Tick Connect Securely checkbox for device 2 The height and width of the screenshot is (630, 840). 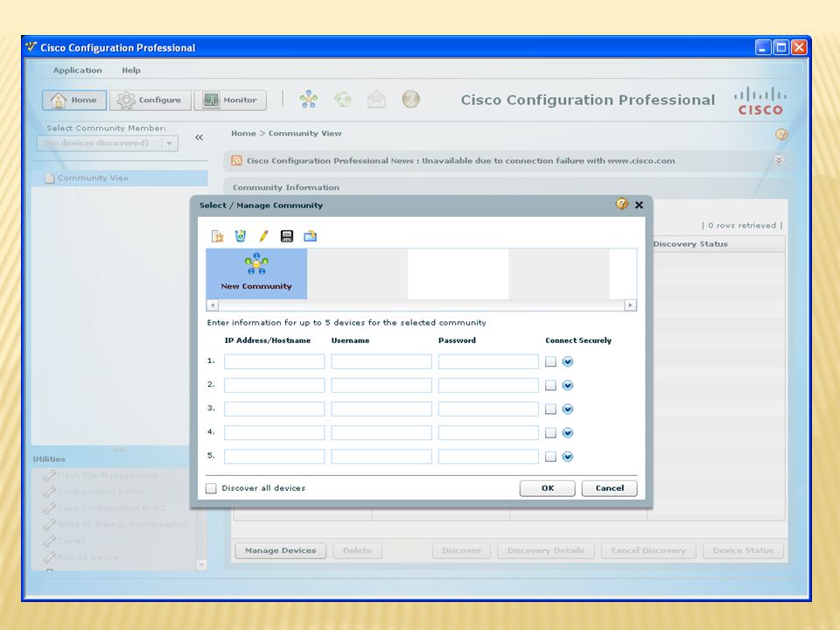click(x=550, y=385)
